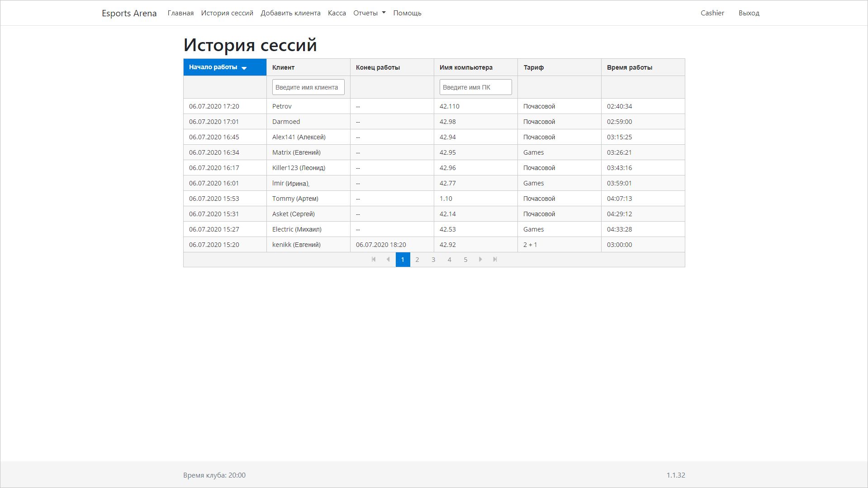Viewport: 868px width, 488px height.
Task: Go to the next page arrow
Action: pyautogui.click(x=480, y=260)
